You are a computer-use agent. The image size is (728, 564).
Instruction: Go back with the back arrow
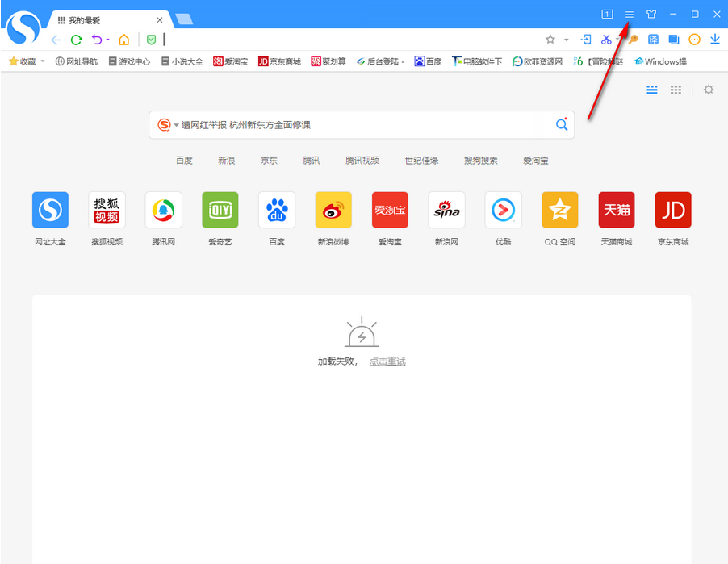[x=56, y=40]
